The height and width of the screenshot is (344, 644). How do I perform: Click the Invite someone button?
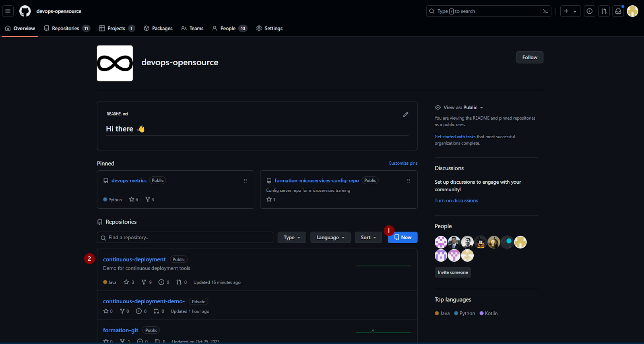(x=453, y=273)
